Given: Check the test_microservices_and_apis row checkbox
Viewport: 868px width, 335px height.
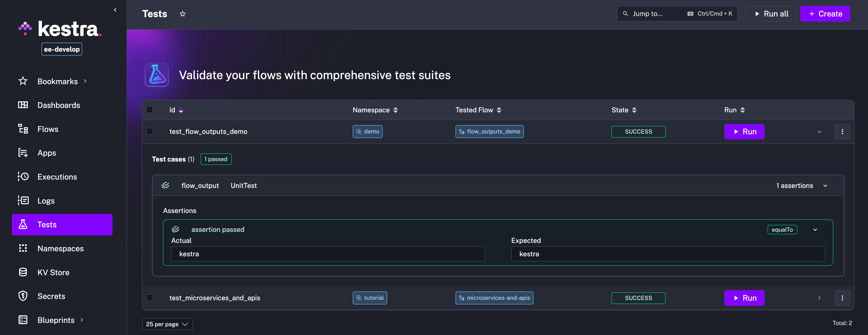Looking at the screenshot, I should [x=150, y=298].
